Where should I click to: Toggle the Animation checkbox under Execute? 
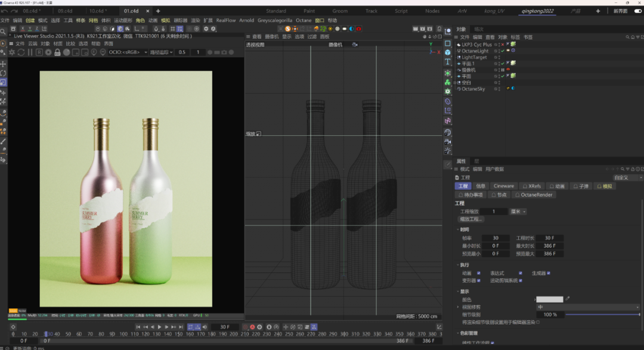(x=478, y=273)
